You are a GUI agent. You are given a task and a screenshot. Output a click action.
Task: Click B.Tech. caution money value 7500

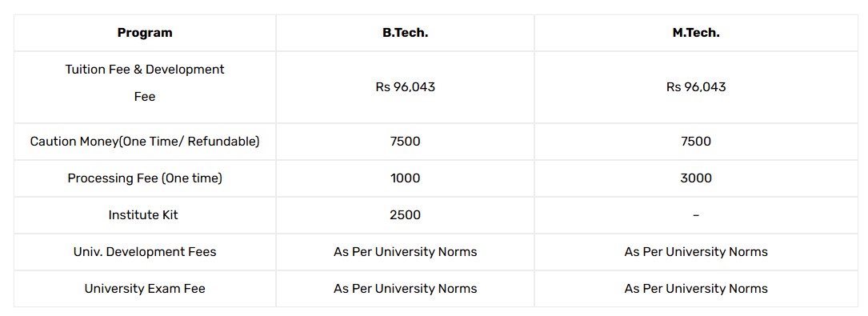[406, 142]
